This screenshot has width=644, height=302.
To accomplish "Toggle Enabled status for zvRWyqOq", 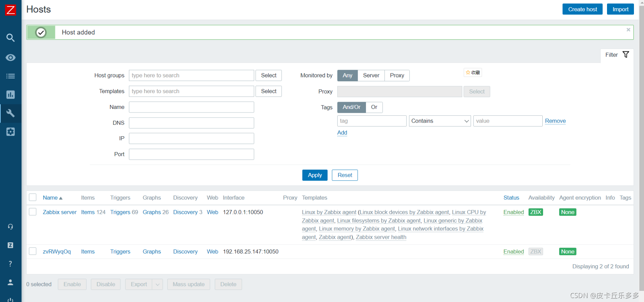I will pos(514,252).
